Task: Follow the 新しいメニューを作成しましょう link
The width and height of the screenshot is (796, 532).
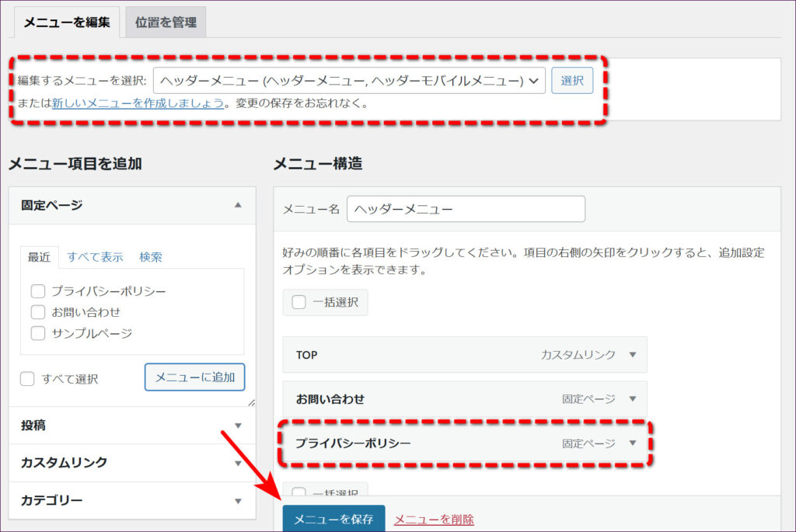Action: point(138,103)
